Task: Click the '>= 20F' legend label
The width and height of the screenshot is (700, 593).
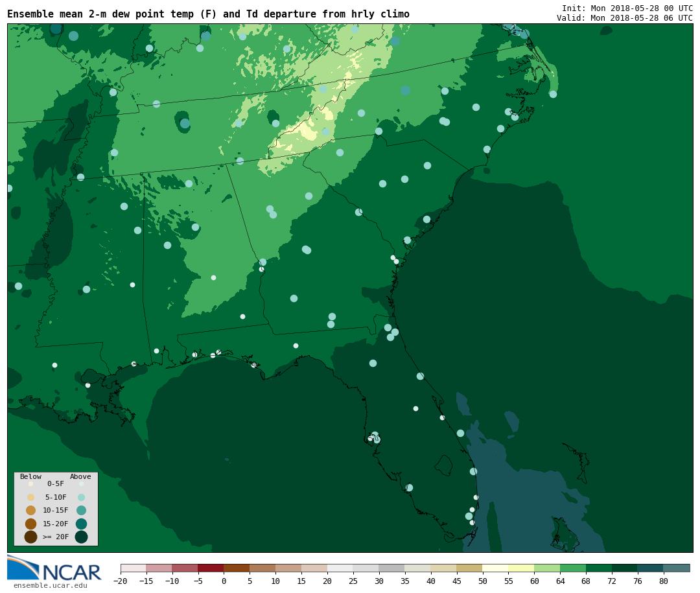Action: click(x=56, y=537)
